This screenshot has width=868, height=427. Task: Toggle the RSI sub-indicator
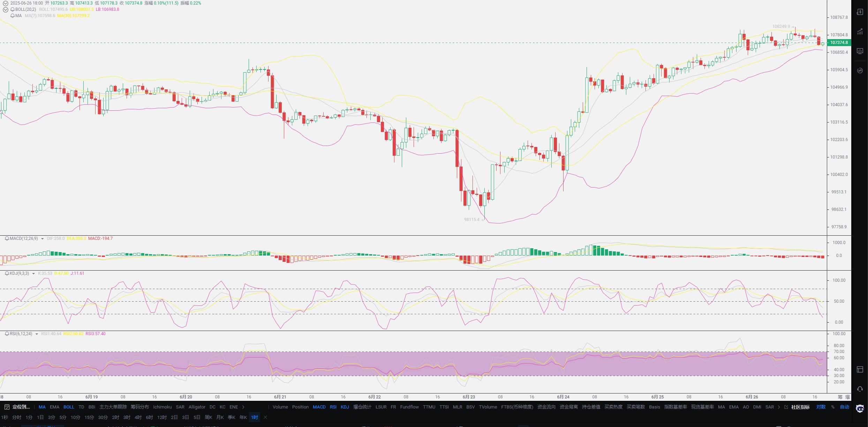[x=333, y=407]
